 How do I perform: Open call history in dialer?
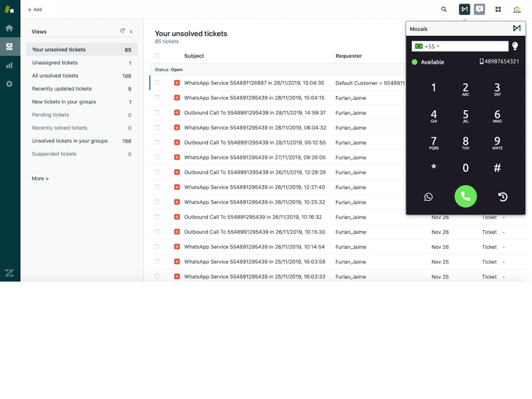point(502,197)
